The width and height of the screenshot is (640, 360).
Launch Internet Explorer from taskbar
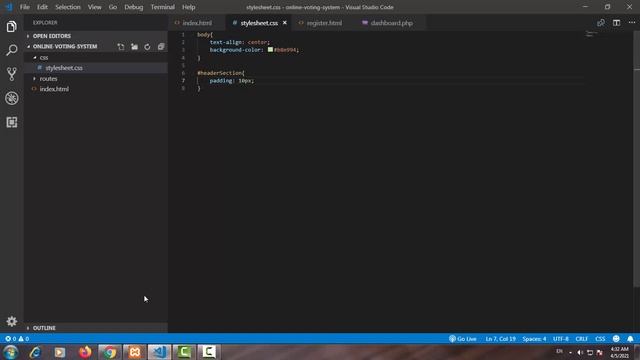[36, 352]
